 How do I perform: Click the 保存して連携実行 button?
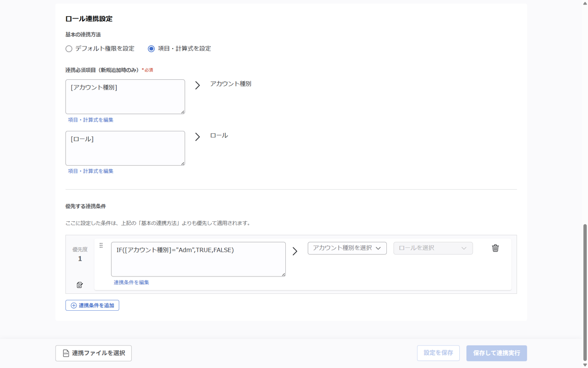tap(497, 353)
